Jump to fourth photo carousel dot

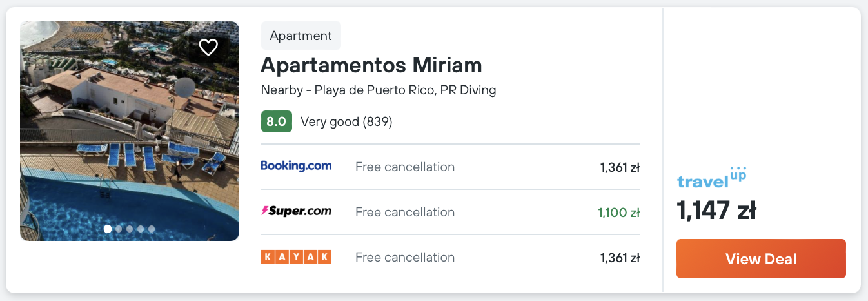point(141,229)
